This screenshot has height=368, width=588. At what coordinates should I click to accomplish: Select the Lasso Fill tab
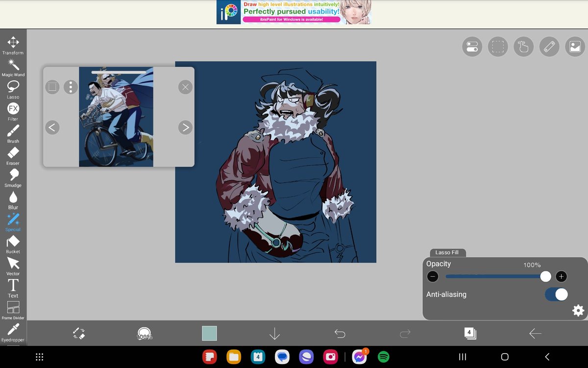coord(447,253)
